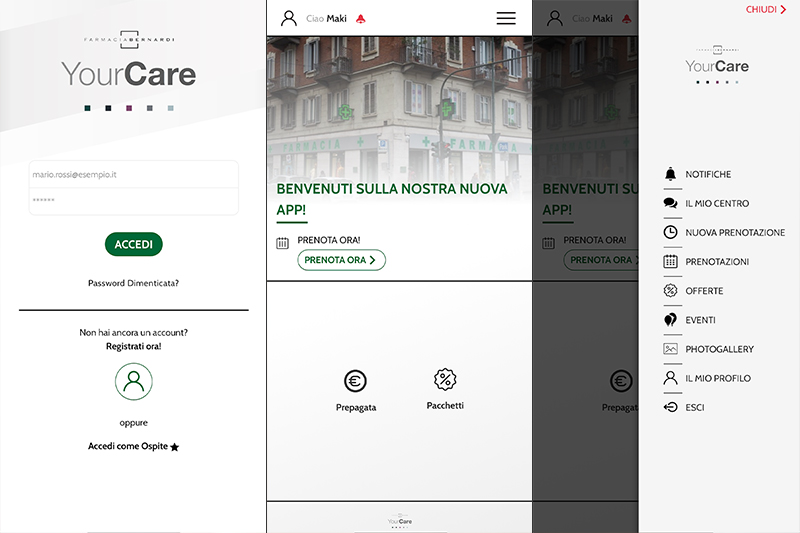This screenshot has height=533, width=800.
Task: Tap the clock icon for NUOVA PRENOTAZIONE
Action: pyautogui.click(x=670, y=232)
